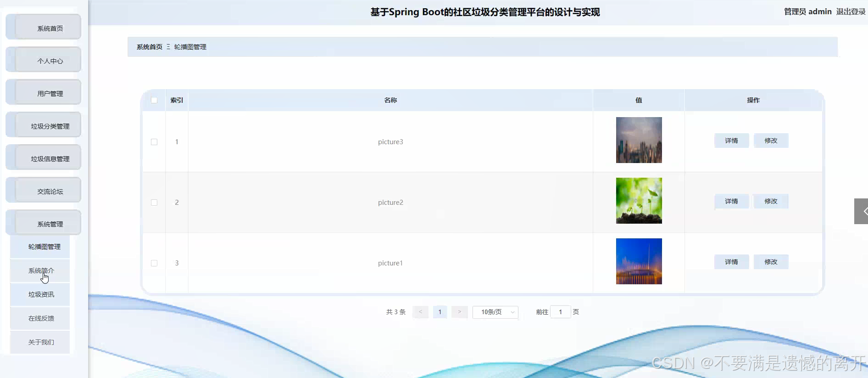Check the box for picture1 row
The image size is (868, 378).
(x=154, y=263)
